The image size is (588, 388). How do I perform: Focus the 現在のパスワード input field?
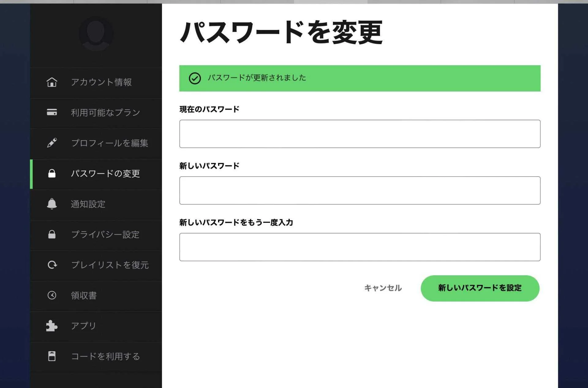[x=360, y=134]
